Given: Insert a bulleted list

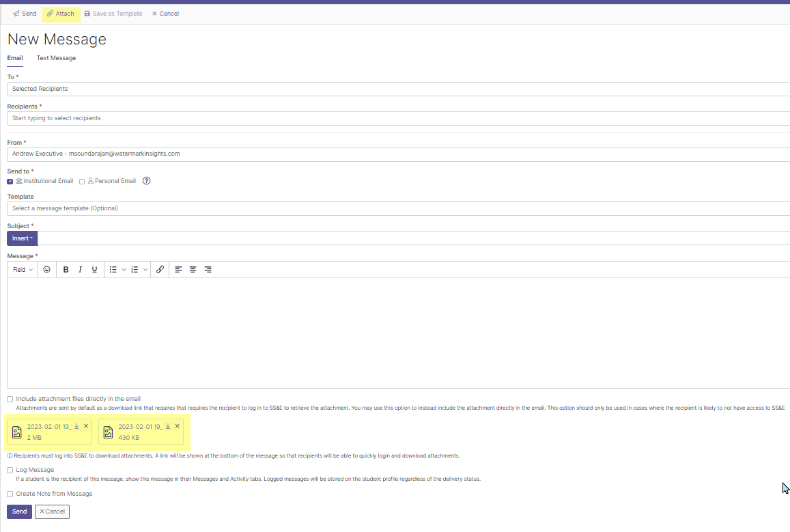Looking at the screenshot, I should [x=113, y=270].
